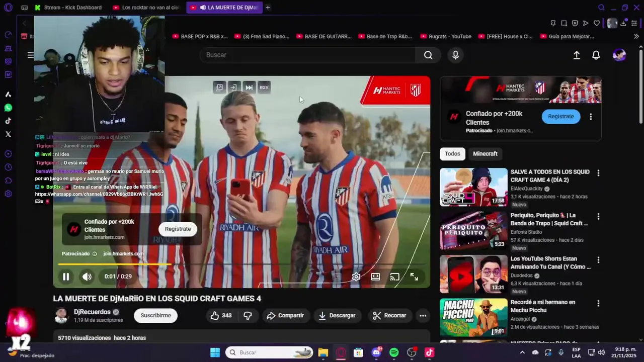Click the Recortar clip button

[389, 316]
